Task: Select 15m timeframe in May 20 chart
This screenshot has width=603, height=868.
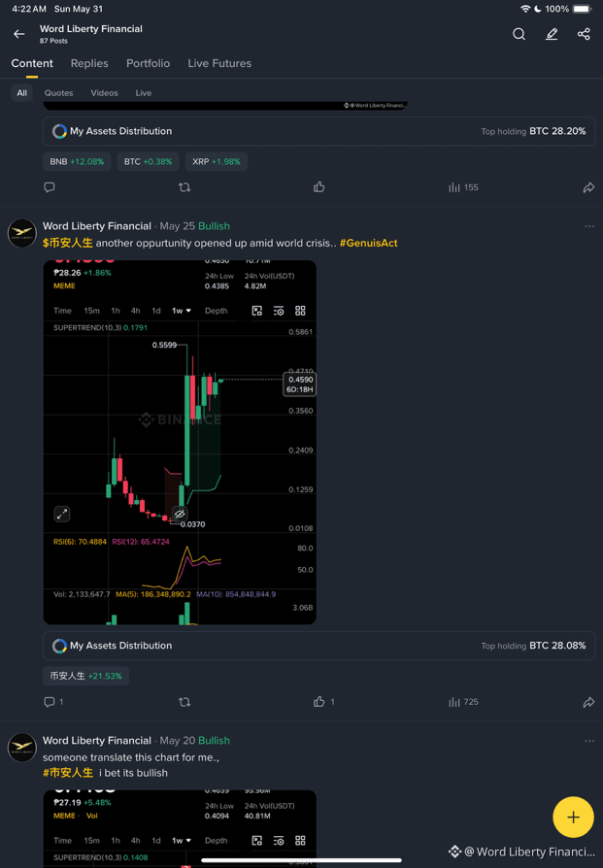Action: tap(91, 840)
